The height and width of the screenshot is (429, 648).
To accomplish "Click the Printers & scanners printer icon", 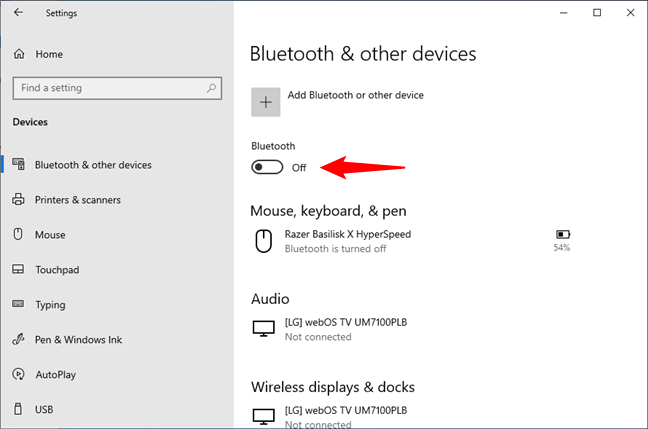I will (x=18, y=199).
